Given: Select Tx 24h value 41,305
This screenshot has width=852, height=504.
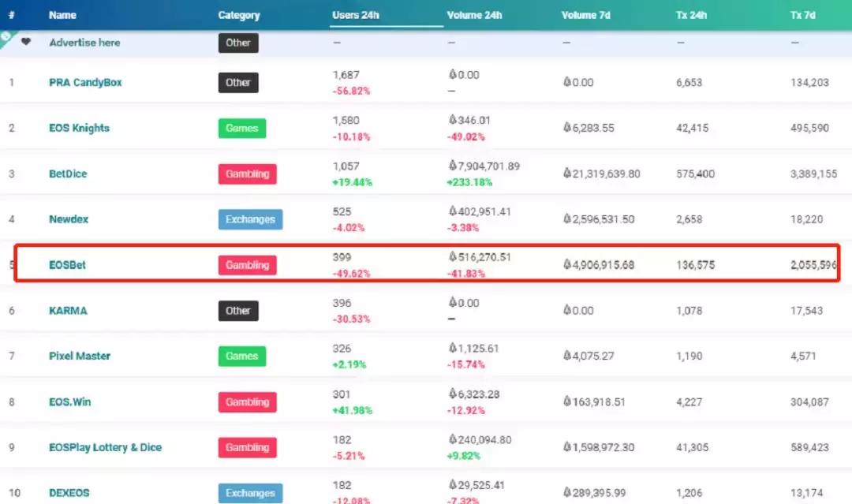Looking at the screenshot, I should (x=693, y=447).
